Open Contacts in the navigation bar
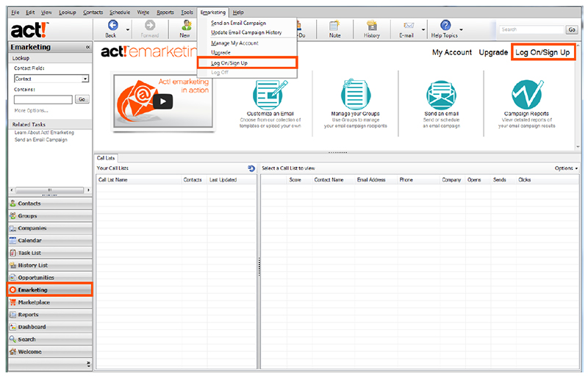Image resolution: width=588 pixels, height=377 pixels. pos(50,204)
